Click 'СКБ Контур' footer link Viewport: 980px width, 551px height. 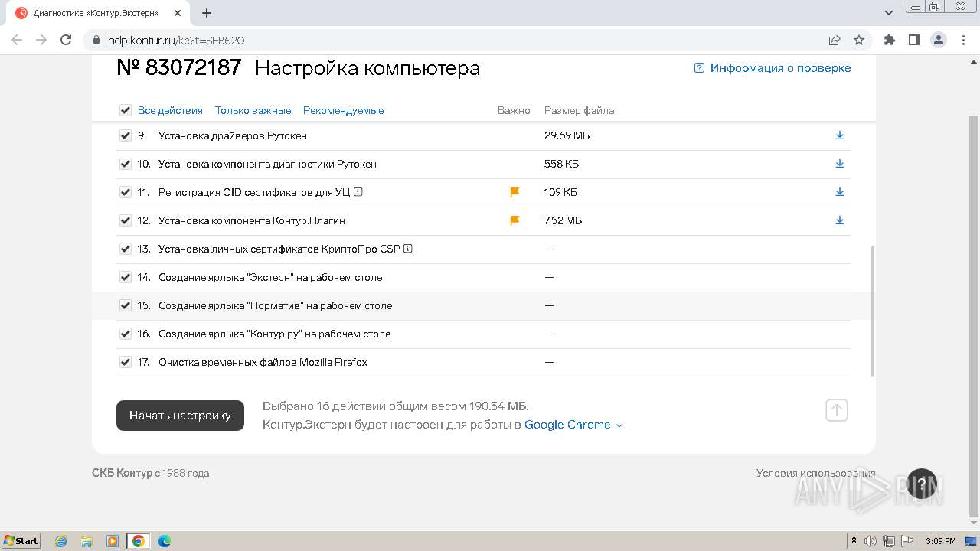(122, 473)
